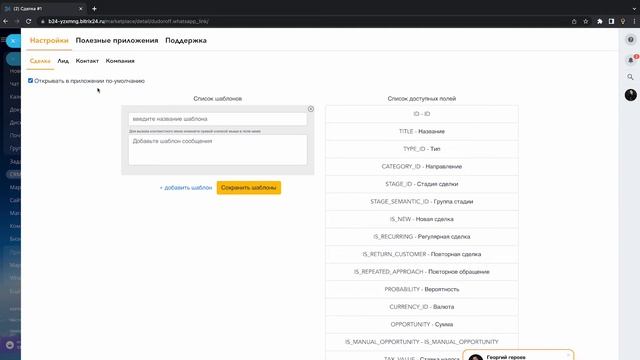
Task: Open the browser three-dot menu
Action: (x=635, y=21)
